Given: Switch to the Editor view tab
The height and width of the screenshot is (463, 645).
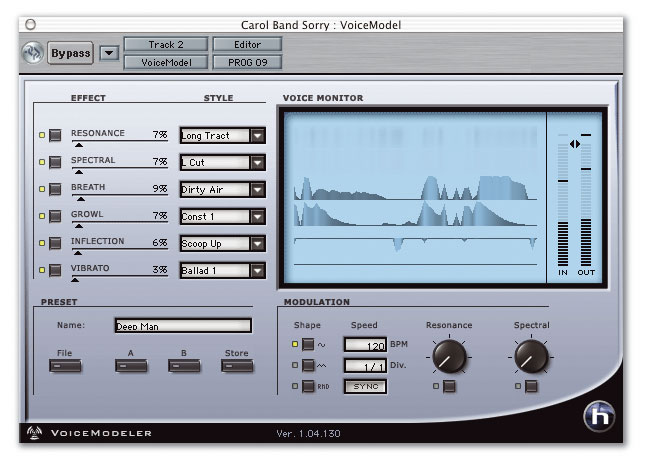Looking at the screenshot, I should [247, 45].
